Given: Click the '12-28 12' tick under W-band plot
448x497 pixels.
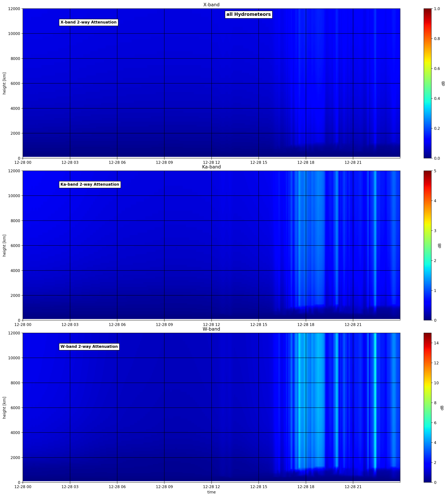Looking at the screenshot, I should [211, 487].
